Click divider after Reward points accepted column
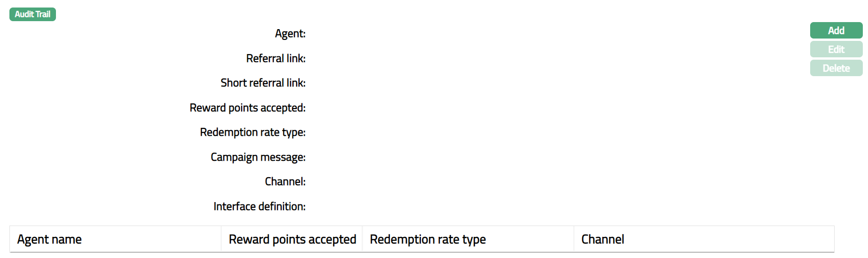 (x=363, y=239)
